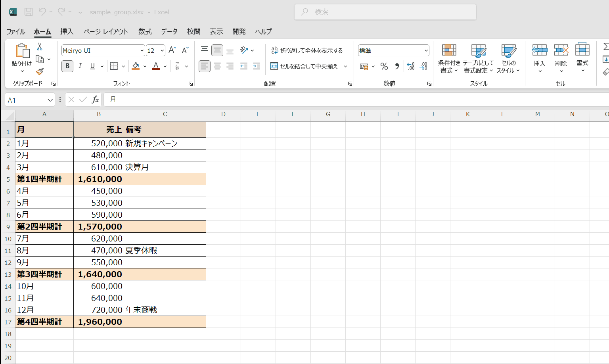Click the 検索 search box

click(385, 12)
